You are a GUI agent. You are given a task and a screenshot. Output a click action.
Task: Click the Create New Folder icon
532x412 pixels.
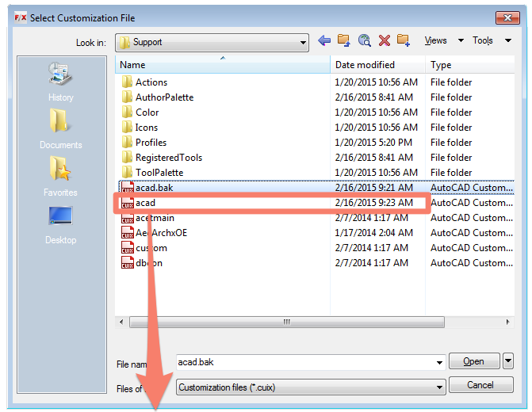tap(404, 40)
